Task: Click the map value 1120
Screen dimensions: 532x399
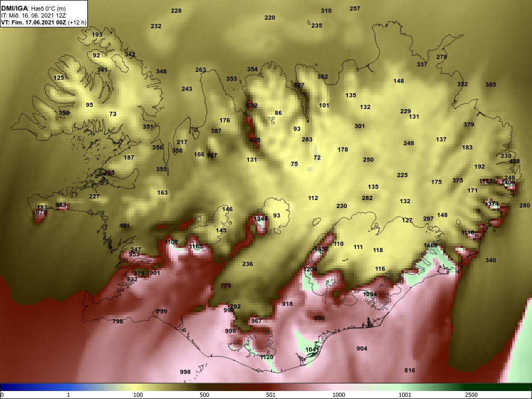Action: click(267, 357)
